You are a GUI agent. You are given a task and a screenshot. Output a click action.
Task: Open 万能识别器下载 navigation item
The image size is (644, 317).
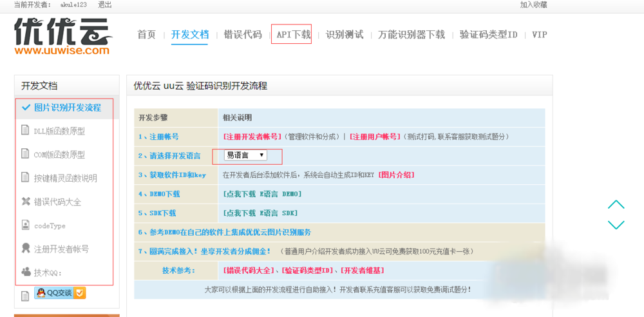pos(412,35)
